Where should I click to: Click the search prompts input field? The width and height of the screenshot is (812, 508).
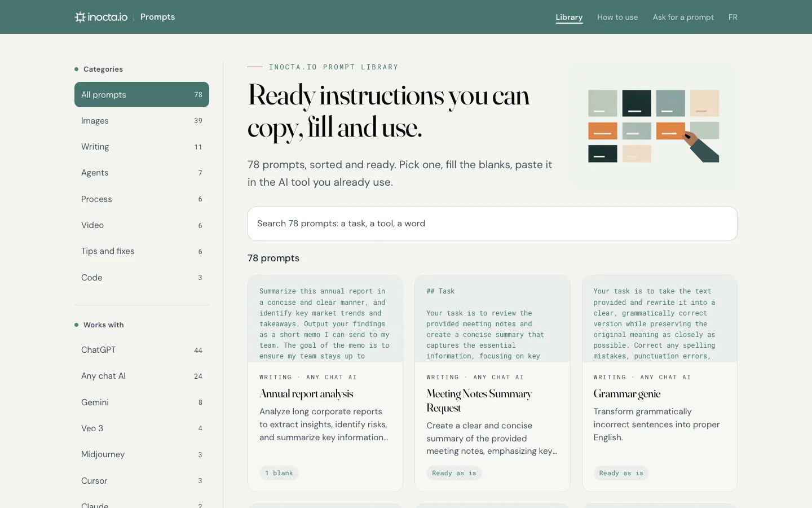492,224
